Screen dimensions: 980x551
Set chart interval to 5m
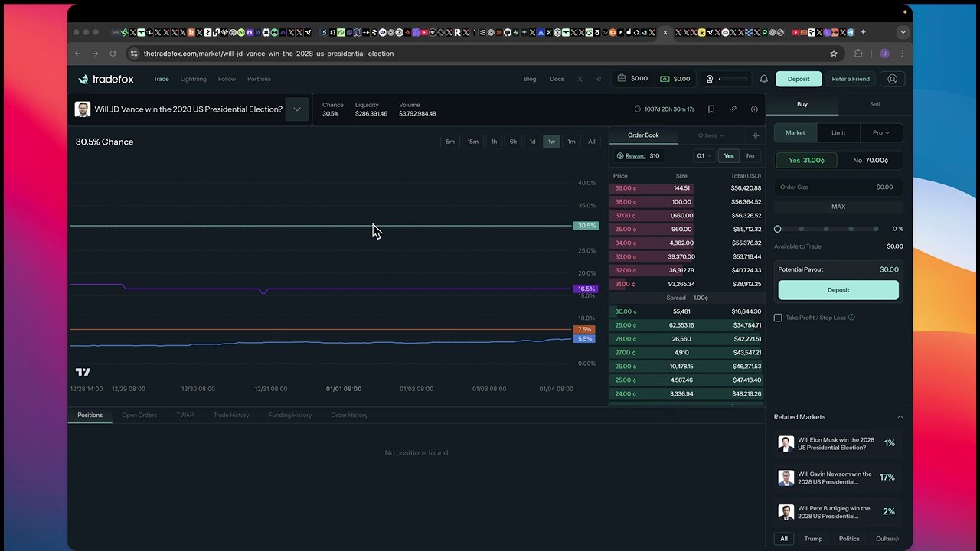pyautogui.click(x=450, y=142)
